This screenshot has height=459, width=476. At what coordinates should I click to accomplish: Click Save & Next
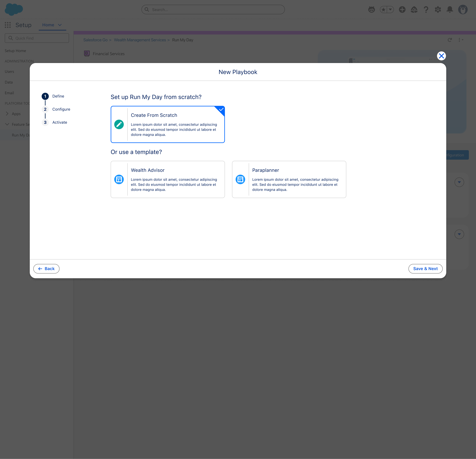point(425,269)
